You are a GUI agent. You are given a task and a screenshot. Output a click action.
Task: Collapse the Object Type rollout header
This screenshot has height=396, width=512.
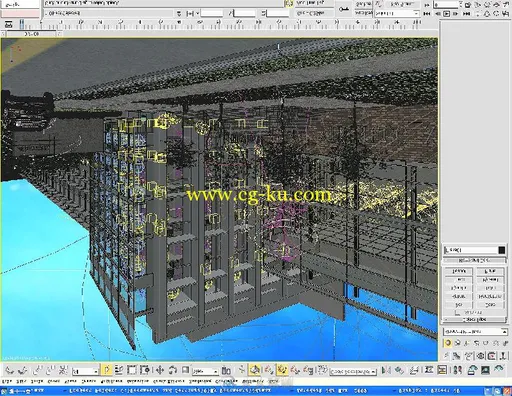(475, 319)
